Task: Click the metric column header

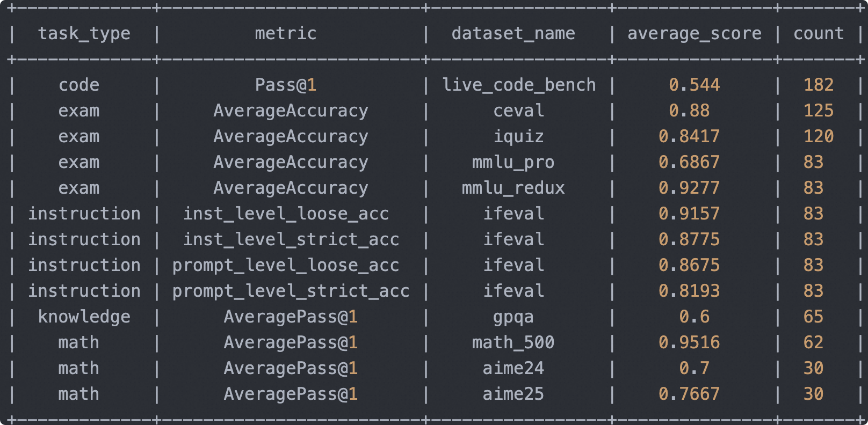Action: tap(285, 34)
